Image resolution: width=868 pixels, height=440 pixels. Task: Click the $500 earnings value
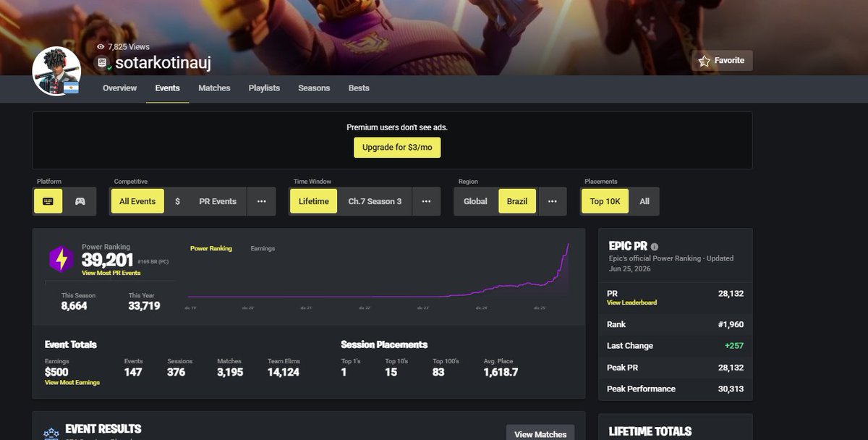[56, 372]
